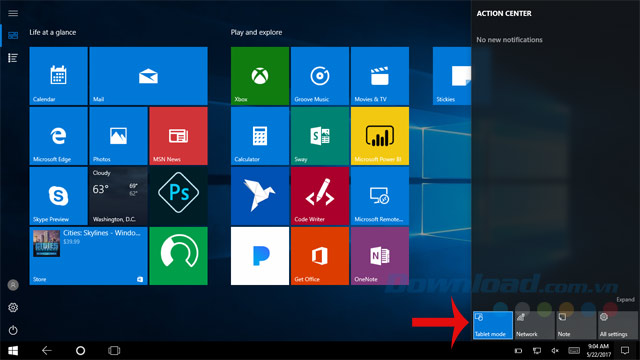Launch the Calculator tile
The image size is (640, 360).
tap(260, 136)
